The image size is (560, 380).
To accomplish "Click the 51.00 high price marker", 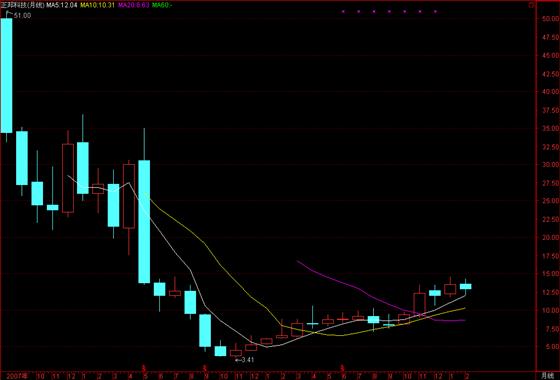I will pyautogui.click(x=22, y=15).
